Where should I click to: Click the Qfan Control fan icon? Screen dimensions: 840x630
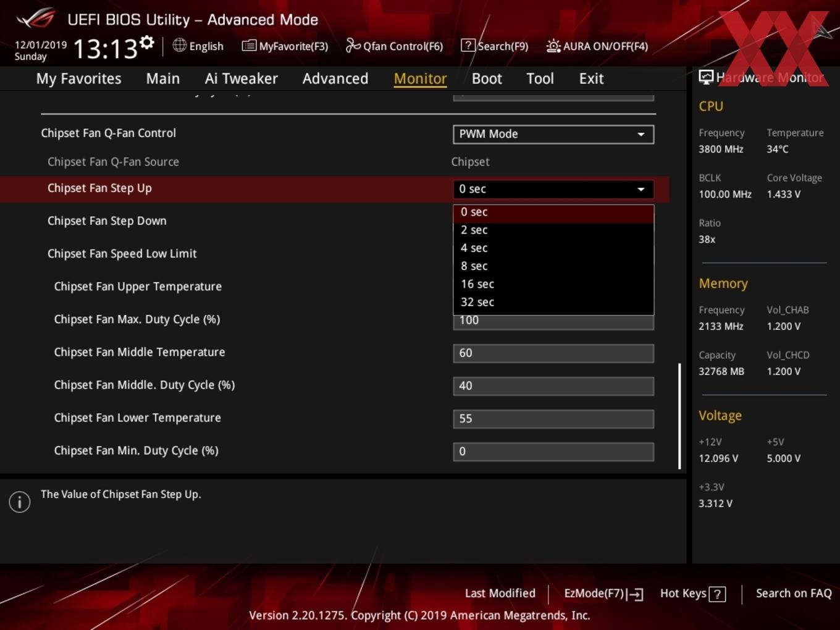click(353, 45)
